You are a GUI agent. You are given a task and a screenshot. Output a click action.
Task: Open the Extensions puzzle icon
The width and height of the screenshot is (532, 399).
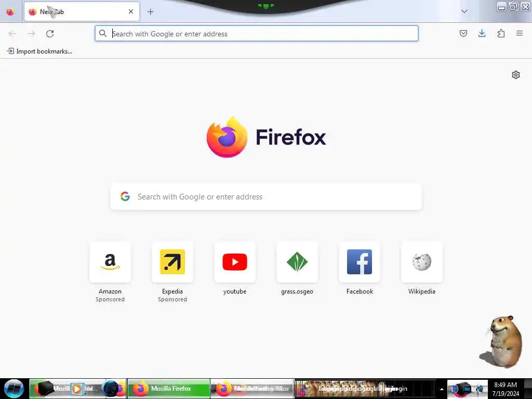pos(501,33)
